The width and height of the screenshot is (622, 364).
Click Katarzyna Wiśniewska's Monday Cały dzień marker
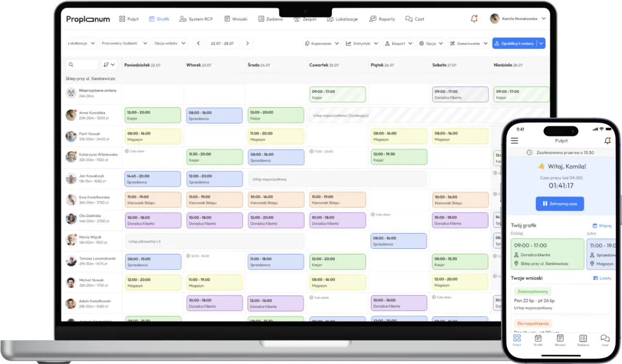(135, 151)
